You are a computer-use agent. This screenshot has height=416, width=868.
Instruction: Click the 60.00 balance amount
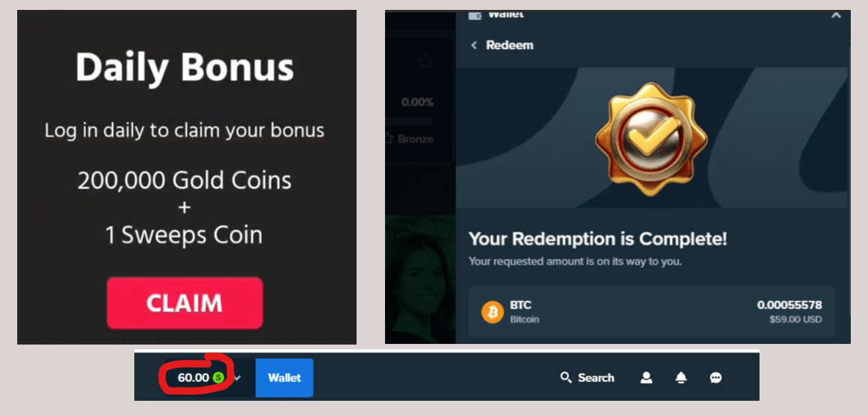click(193, 378)
